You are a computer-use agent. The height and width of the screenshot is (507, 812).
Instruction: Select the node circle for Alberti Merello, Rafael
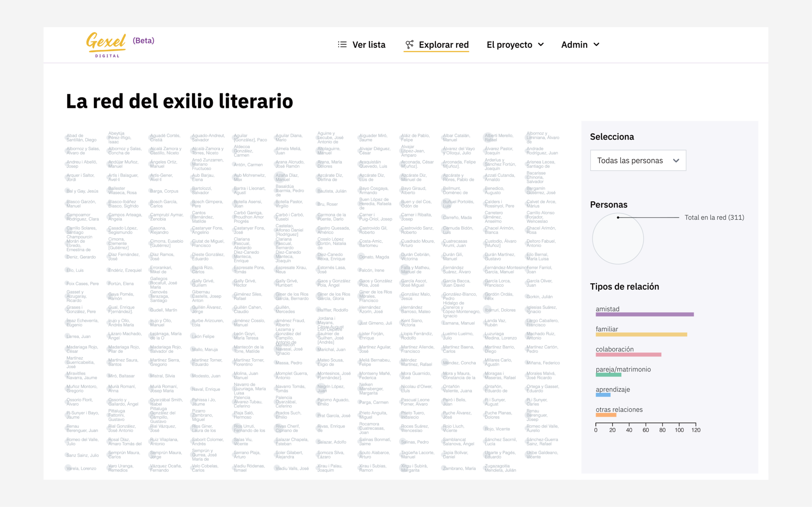[x=487, y=137]
